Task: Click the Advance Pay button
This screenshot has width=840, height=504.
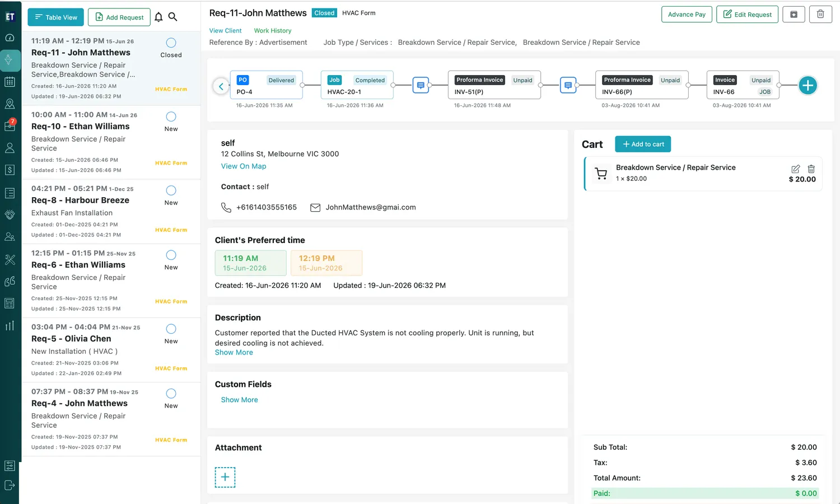Action: point(687,15)
